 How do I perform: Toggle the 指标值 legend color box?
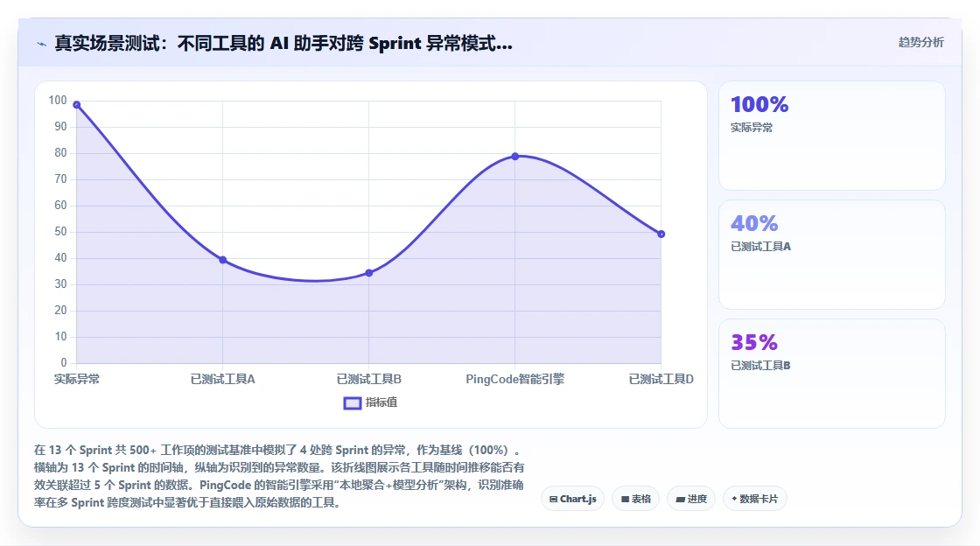tap(353, 403)
